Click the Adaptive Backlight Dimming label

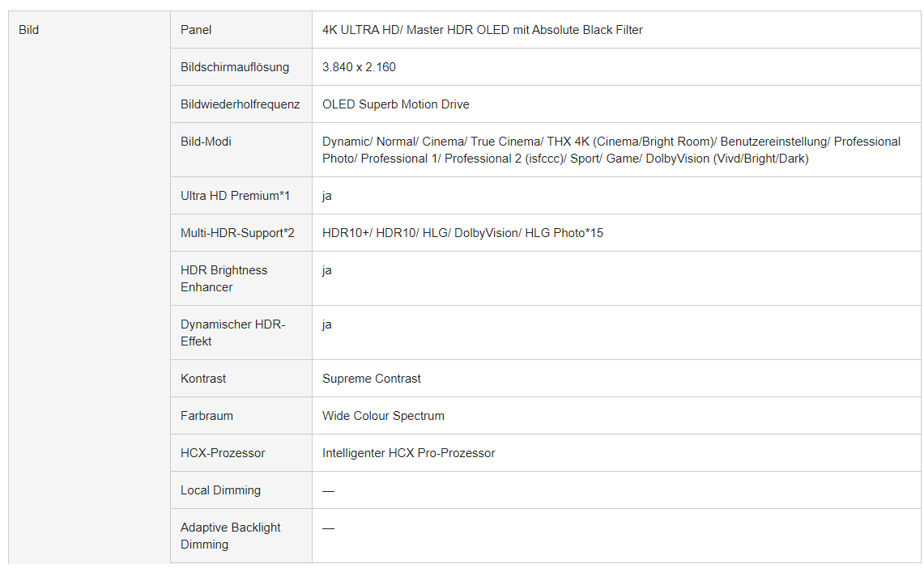point(231,536)
